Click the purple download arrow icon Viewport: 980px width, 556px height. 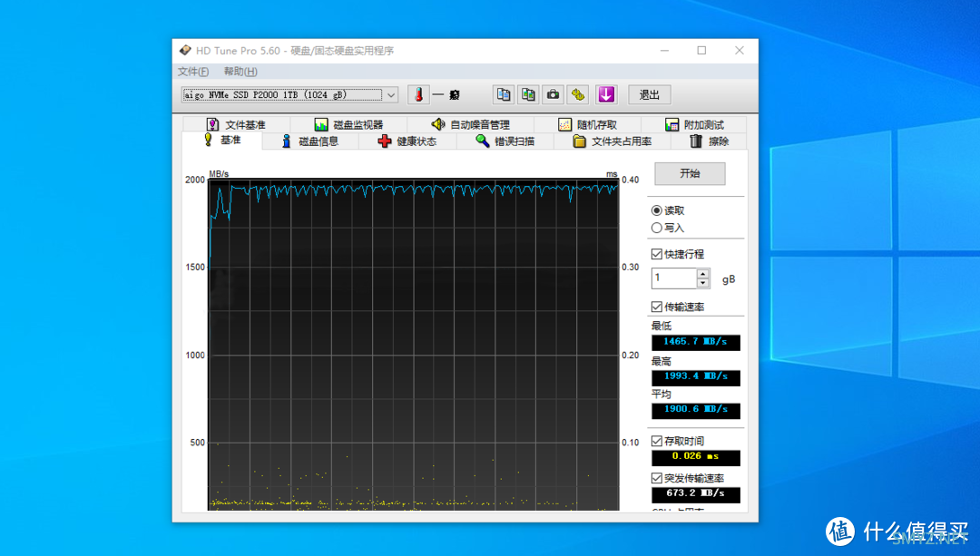(x=605, y=95)
